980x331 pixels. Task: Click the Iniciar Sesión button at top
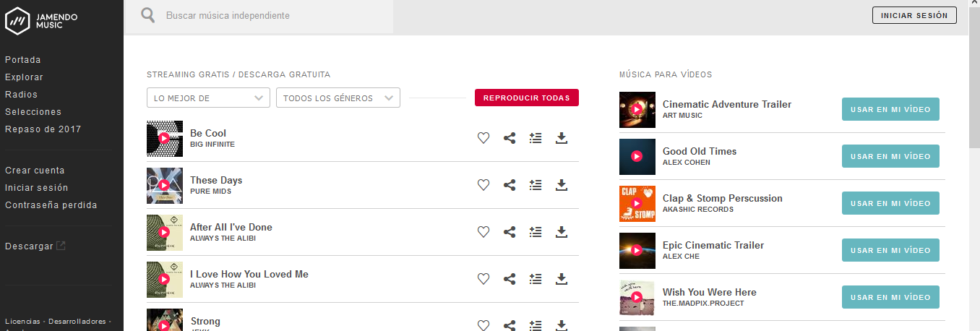tap(914, 15)
